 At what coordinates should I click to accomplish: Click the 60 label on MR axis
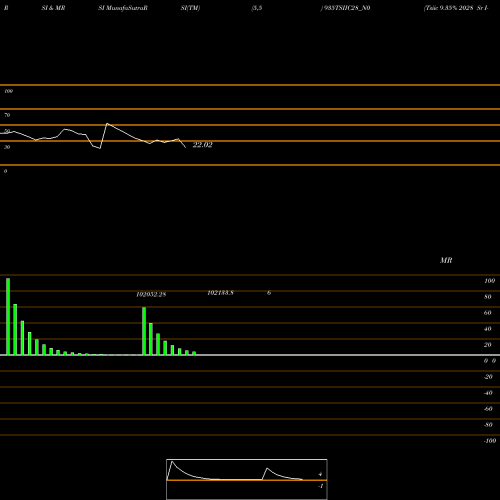click(x=488, y=313)
